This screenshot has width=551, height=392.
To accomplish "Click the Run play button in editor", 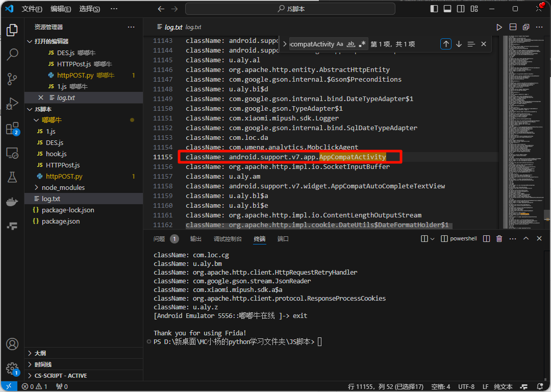I will (499, 27).
